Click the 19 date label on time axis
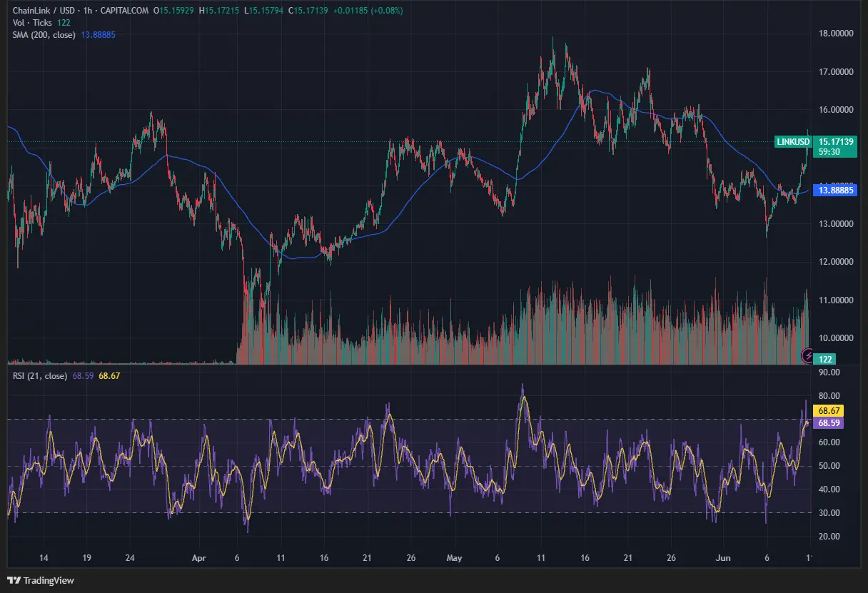868x593 pixels. click(x=87, y=557)
